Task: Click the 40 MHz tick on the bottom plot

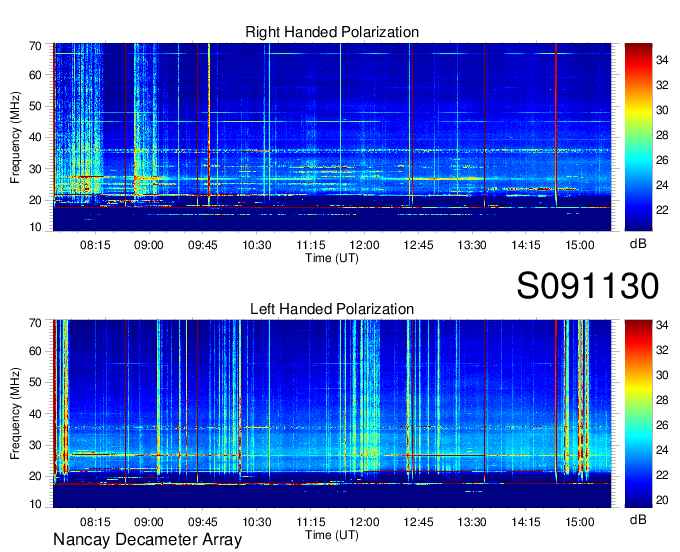Action: 35,414
